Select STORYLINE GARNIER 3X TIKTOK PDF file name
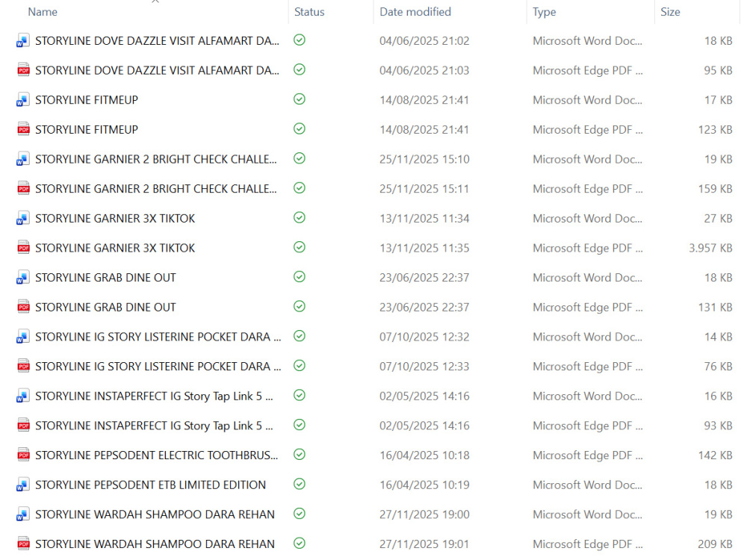 pos(115,248)
